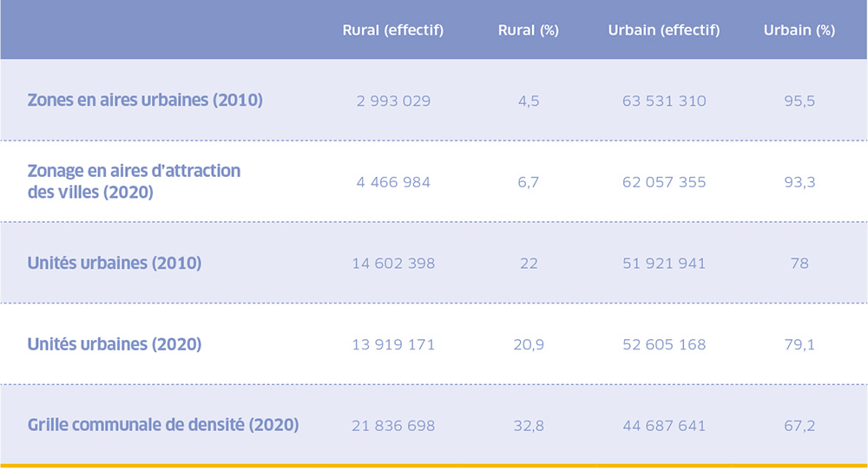The image size is (868, 470).
Task: Select the Grille communale de densité (2020) label
Action: pos(163,425)
